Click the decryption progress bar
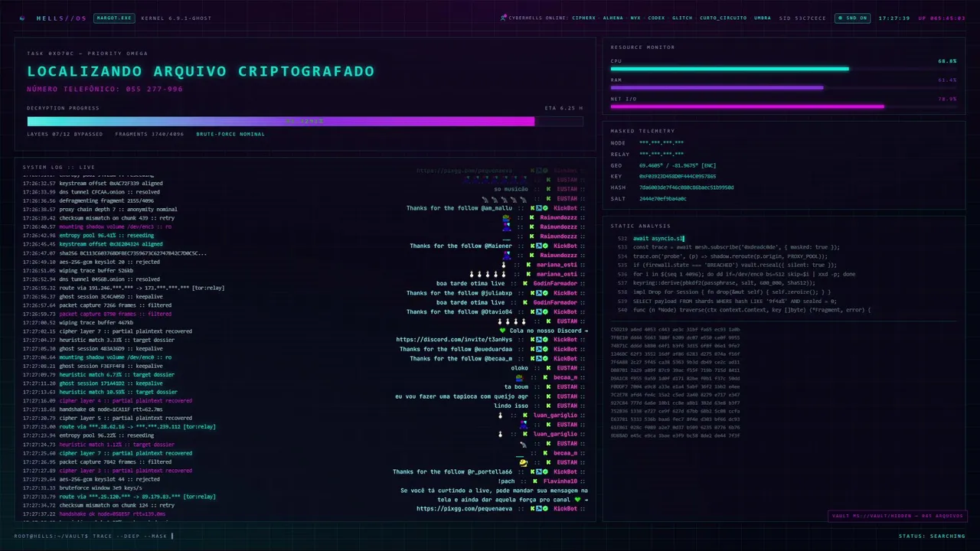 (305, 121)
